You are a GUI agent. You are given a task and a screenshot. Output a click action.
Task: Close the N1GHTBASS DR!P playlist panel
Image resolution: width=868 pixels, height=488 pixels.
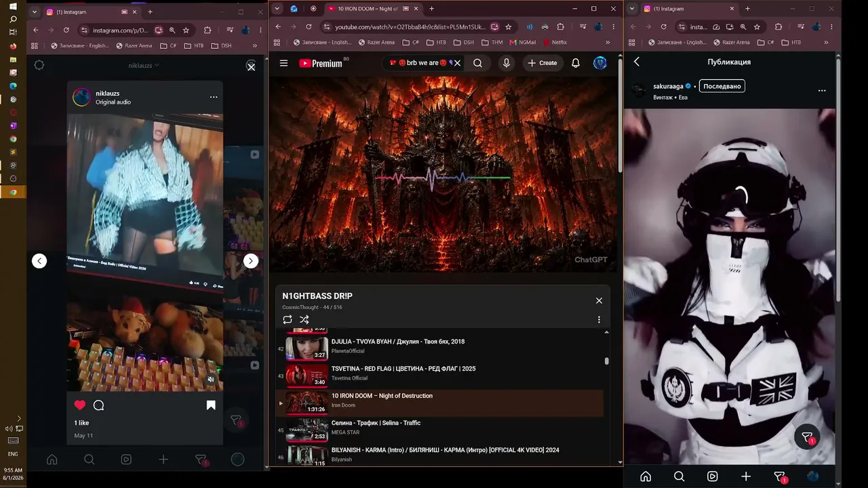pos(599,300)
